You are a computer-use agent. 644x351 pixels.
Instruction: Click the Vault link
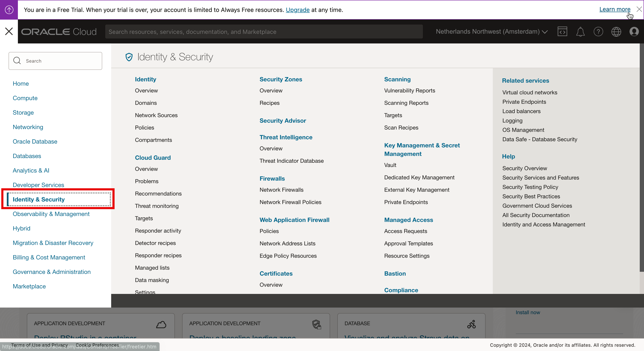(x=390, y=165)
